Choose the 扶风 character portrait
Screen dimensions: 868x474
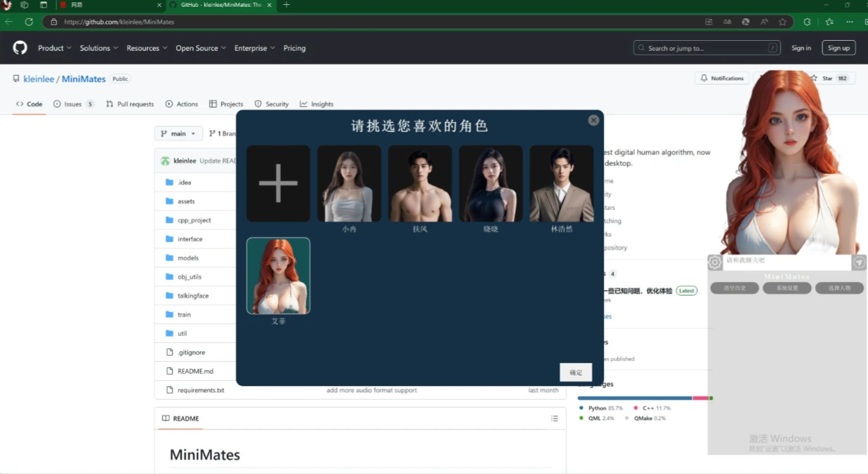click(420, 183)
